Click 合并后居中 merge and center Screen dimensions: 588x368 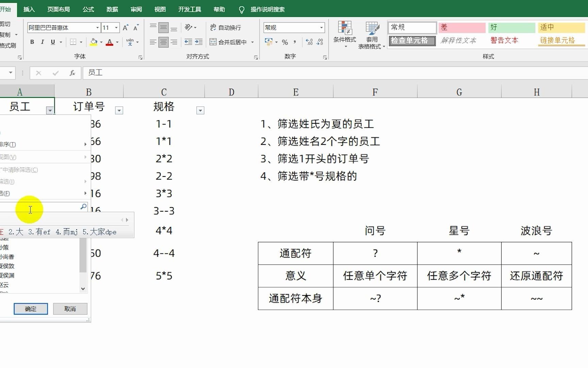point(228,42)
